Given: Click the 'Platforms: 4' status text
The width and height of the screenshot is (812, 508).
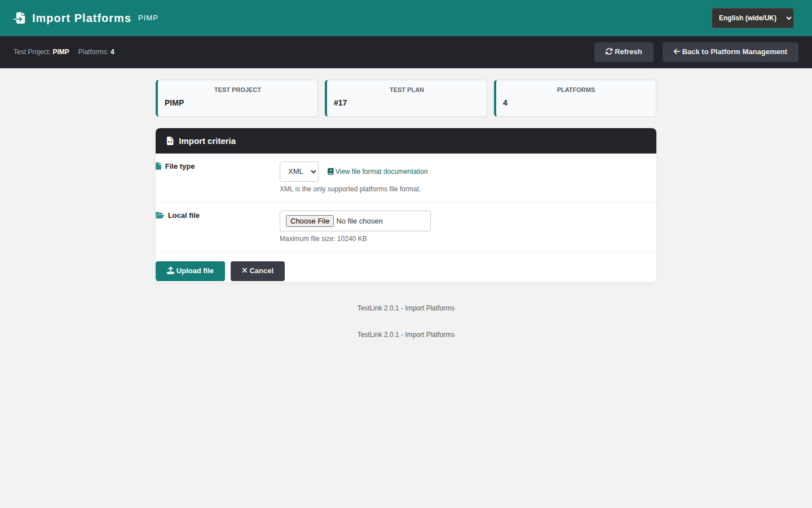Looking at the screenshot, I should tap(96, 52).
